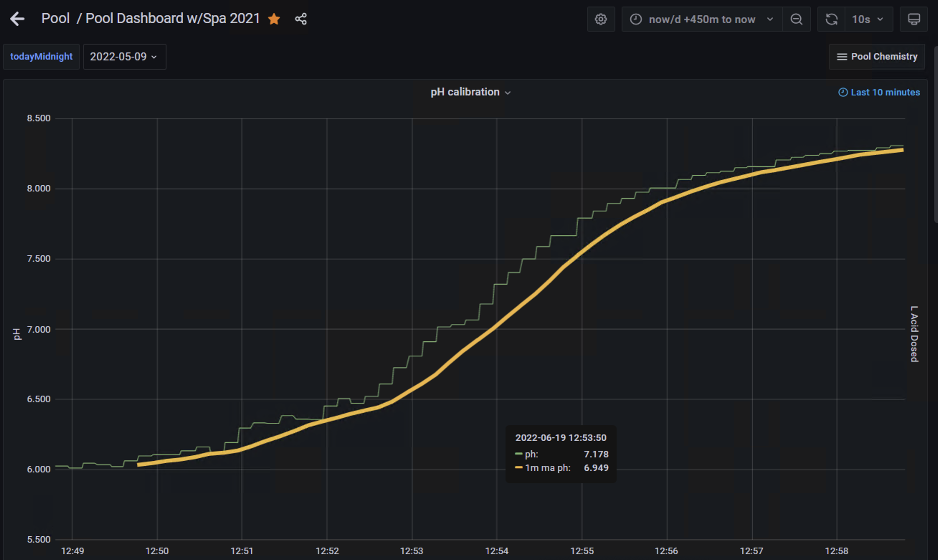This screenshot has width=938, height=560.
Task: Refresh the dashboard manually
Action: pyautogui.click(x=832, y=19)
